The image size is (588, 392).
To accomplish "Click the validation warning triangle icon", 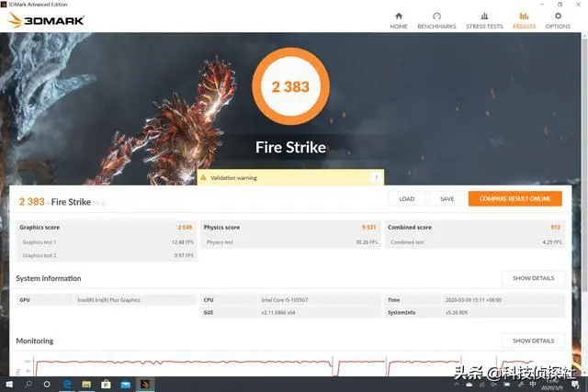I will click(204, 177).
